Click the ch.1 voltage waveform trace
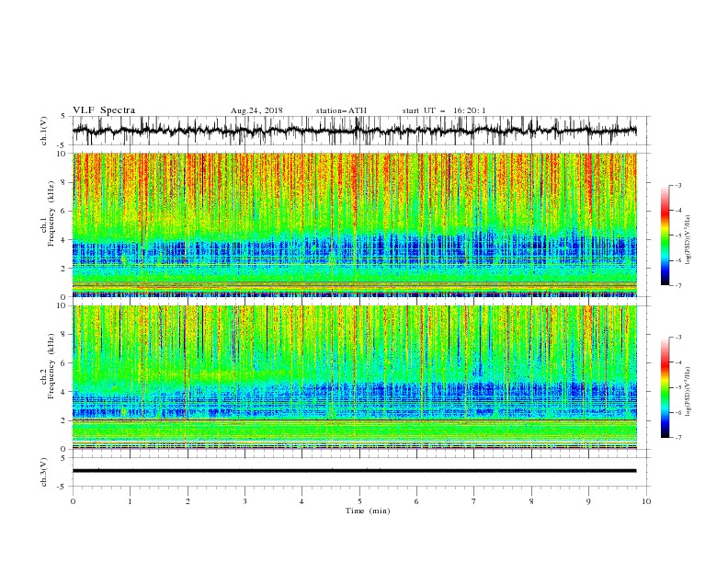The width and height of the screenshot is (728, 563). (354, 131)
